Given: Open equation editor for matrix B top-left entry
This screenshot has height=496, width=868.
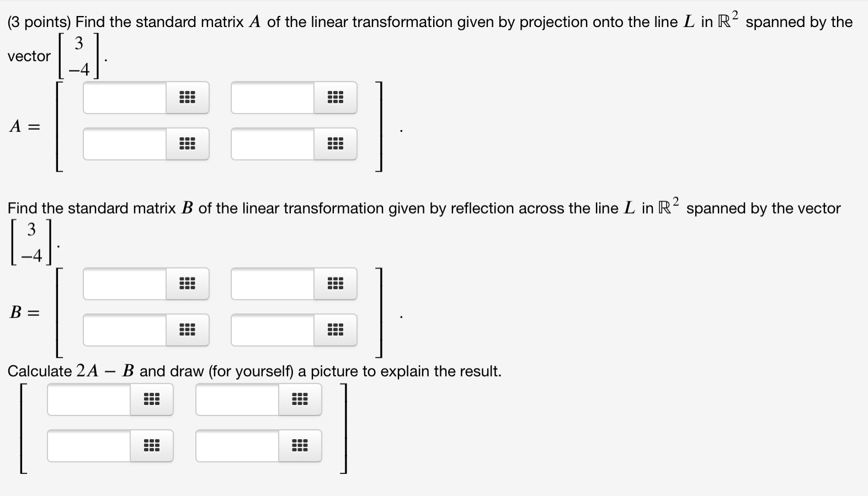Looking at the screenshot, I should (188, 284).
